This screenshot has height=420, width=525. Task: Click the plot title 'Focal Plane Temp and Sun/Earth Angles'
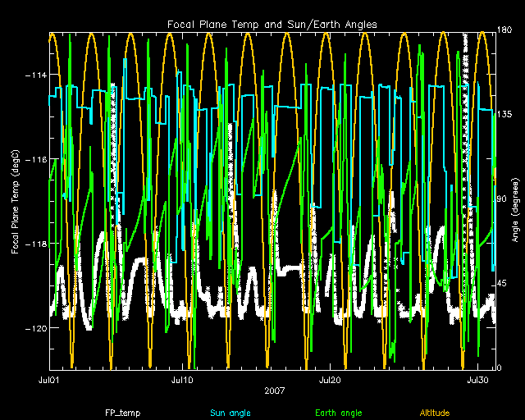272,25
